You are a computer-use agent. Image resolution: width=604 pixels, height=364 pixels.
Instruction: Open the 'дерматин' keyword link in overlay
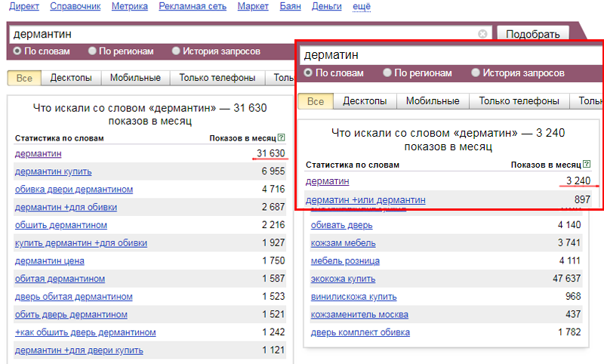pyautogui.click(x=328, y=180)
